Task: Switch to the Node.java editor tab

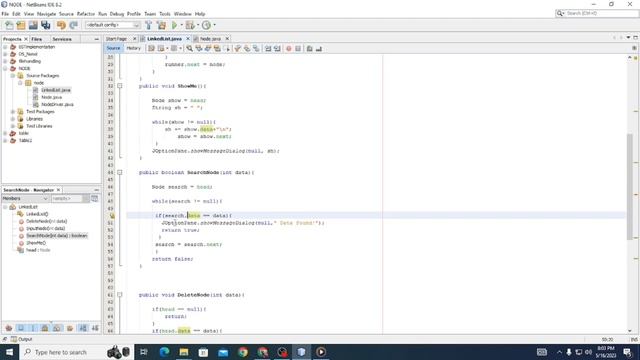Action: (x=211, y=39)
